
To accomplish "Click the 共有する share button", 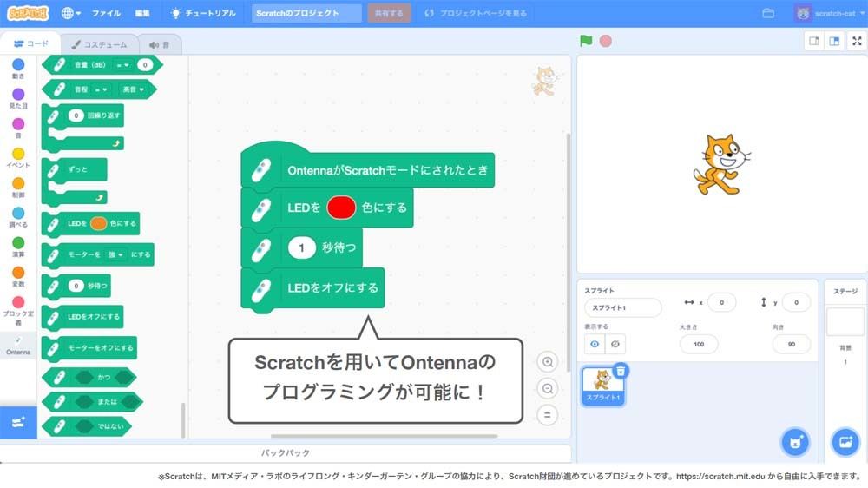I will 389,13.
